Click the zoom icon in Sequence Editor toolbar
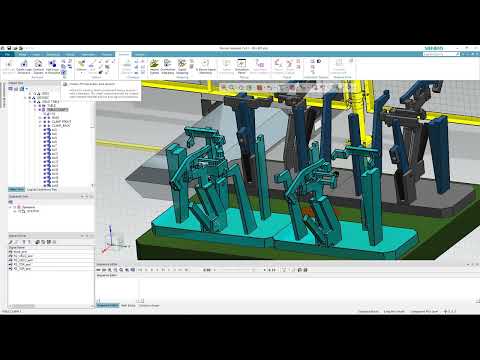This screenshot has height=360, width=480. tap(121, 270)
